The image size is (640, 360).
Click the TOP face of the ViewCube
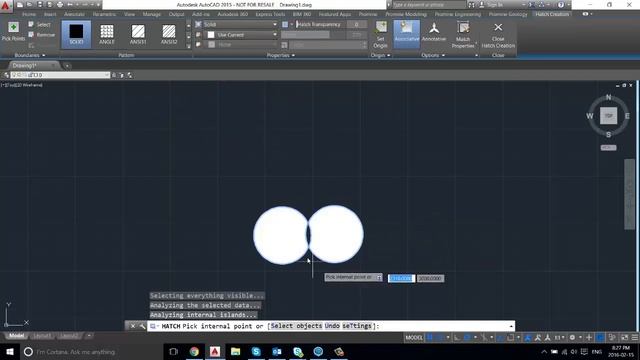[x=608, y=116]
